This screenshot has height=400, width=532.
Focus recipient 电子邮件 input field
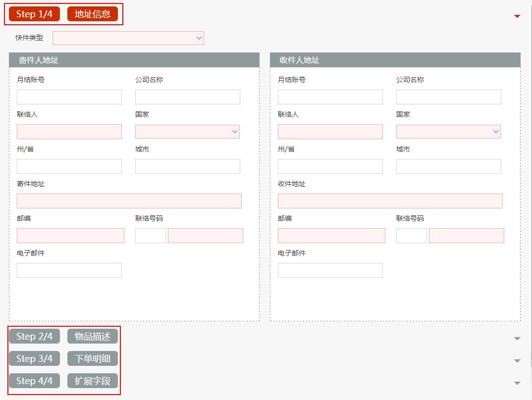pyautogui.click(x=330, y=270)
